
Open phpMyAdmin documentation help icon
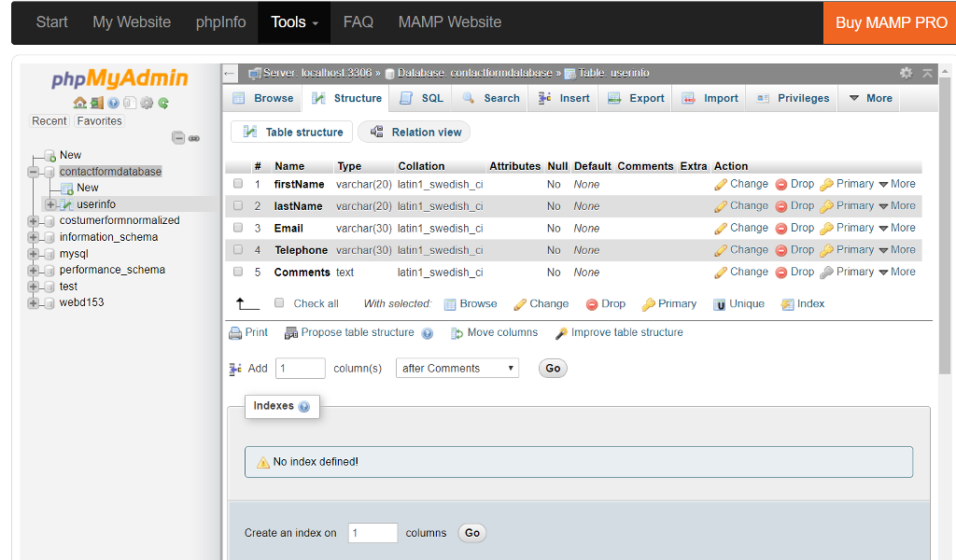(x=113, y=103)
